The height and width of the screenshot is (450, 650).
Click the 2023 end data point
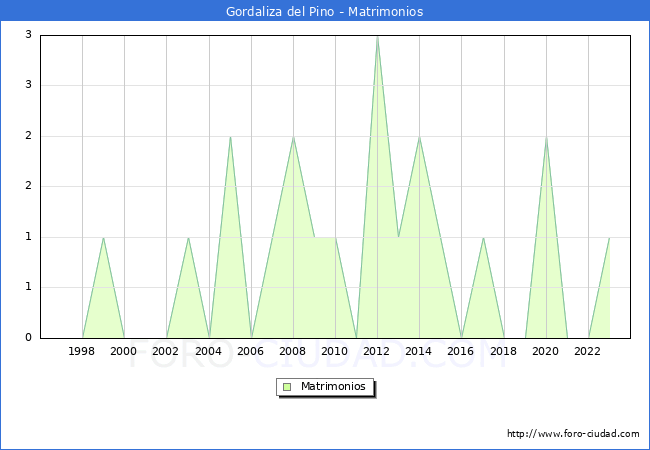[x=609, y=237]
